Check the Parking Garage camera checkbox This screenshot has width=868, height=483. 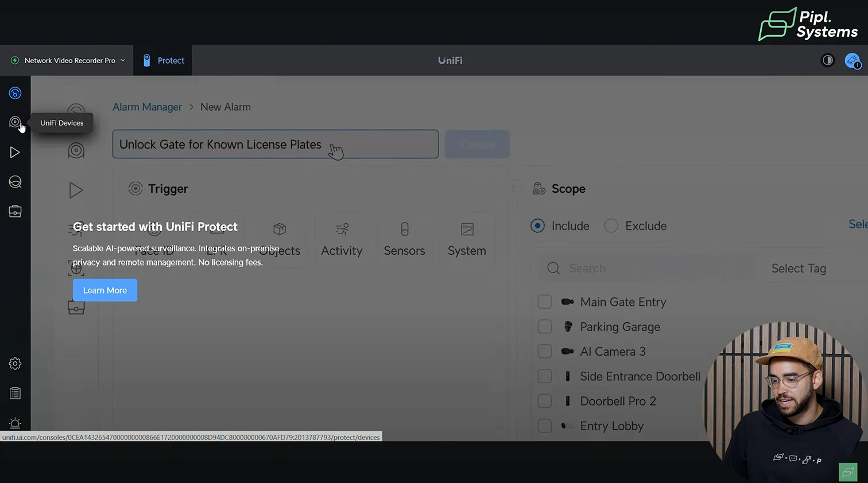(544, 327)
